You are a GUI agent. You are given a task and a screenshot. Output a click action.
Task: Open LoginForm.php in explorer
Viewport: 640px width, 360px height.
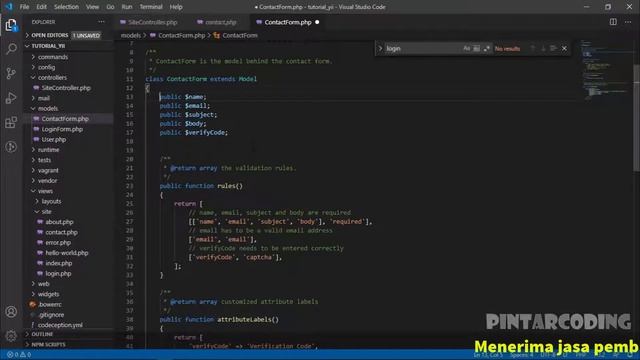[62, 129]
